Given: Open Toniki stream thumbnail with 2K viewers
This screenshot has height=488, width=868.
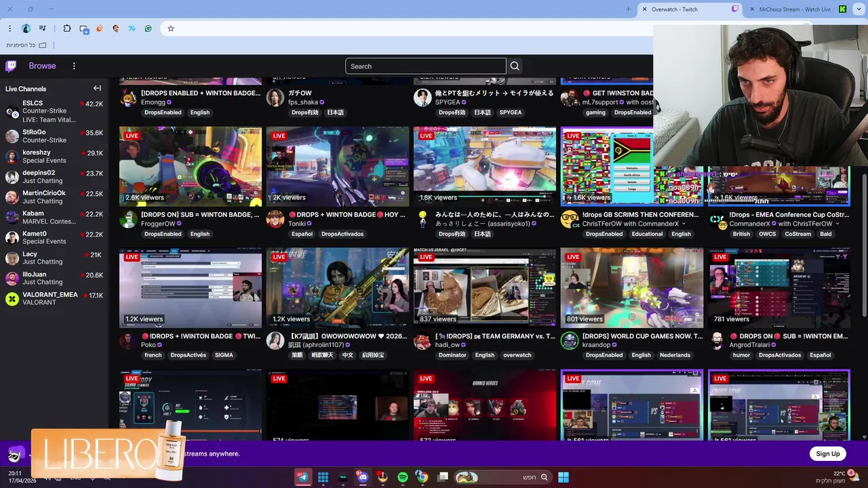Looking at the screenshot, I should click(338, 166).
